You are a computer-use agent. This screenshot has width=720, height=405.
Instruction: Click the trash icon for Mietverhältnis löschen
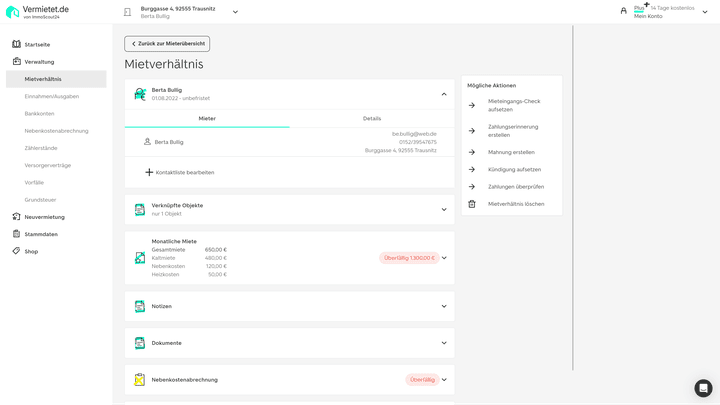tap(472, 204)
